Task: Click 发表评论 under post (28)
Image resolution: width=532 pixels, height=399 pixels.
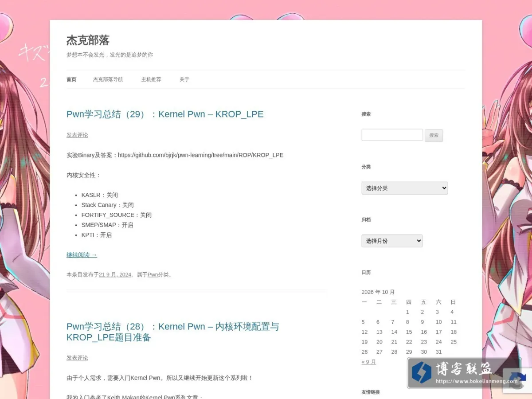Action: click(77, 358)
